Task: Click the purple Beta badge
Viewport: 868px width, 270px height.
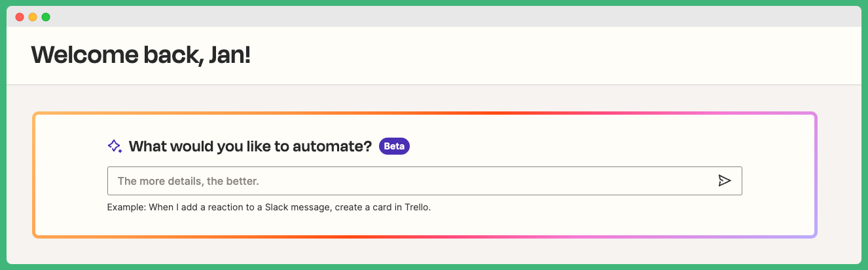Action: 394,146
